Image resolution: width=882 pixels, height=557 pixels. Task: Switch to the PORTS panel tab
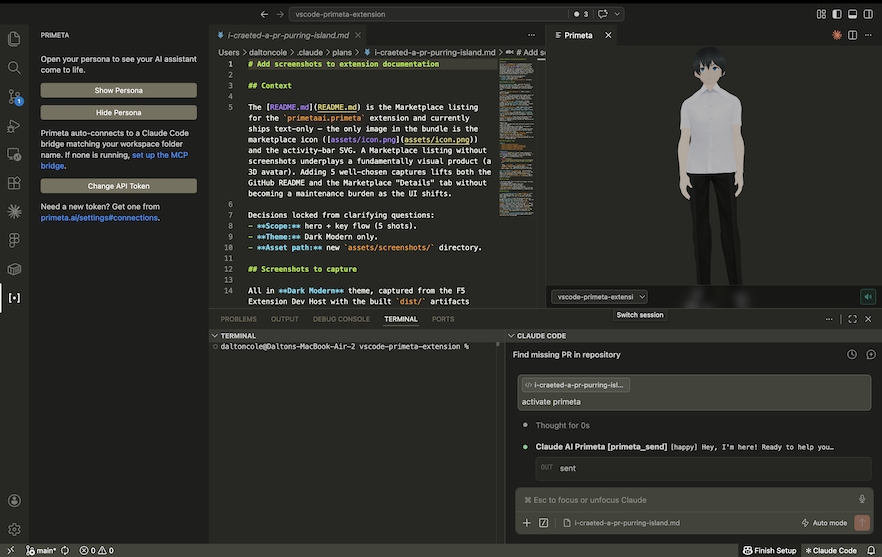(443, 319)
